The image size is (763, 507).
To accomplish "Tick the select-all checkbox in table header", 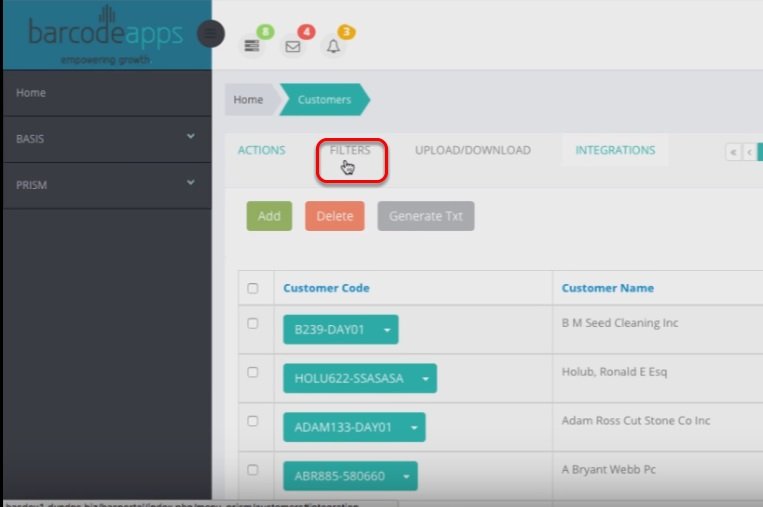I will click(x=253, y=288).
